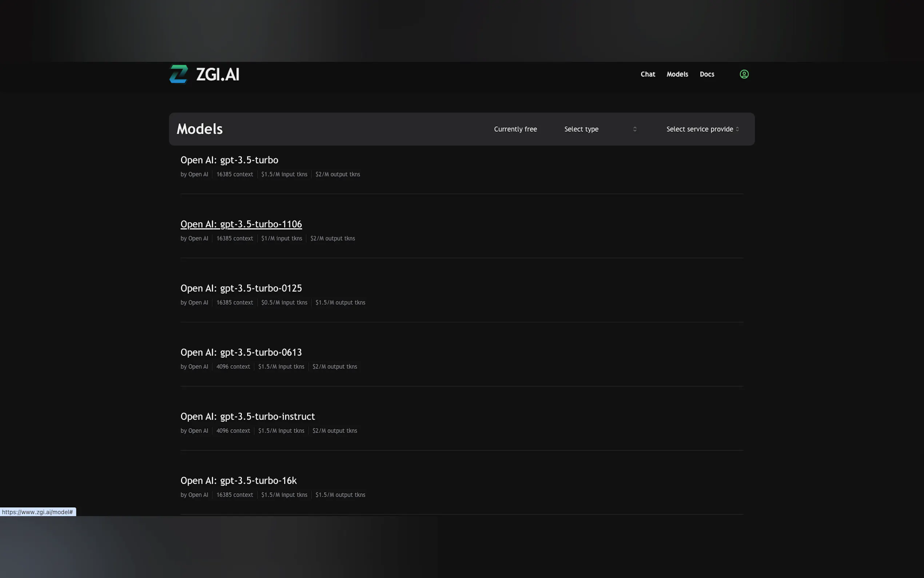The image size is (924, 578).
Task: Select the gpt-3.5-turbo-0125 model title
Action: (x=241, y=288)
